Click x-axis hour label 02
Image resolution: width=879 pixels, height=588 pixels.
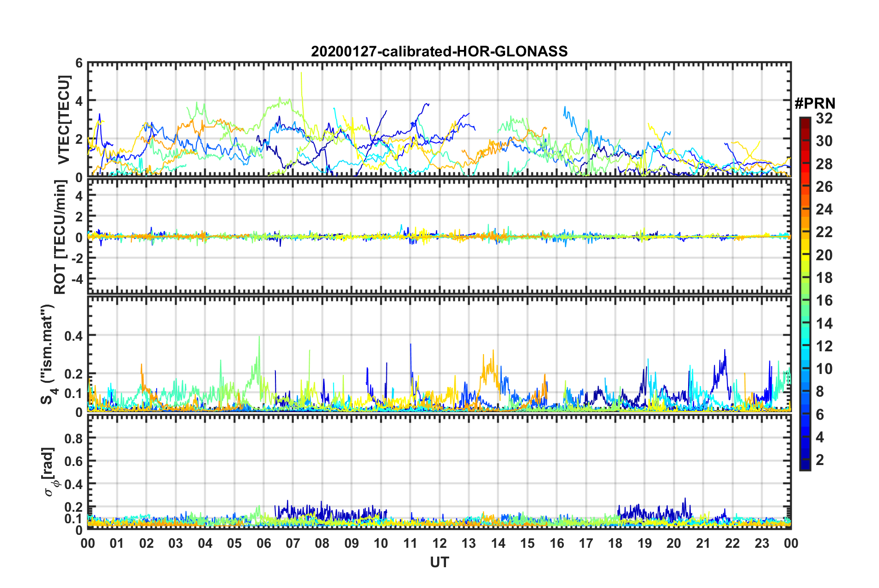[146, 543]
